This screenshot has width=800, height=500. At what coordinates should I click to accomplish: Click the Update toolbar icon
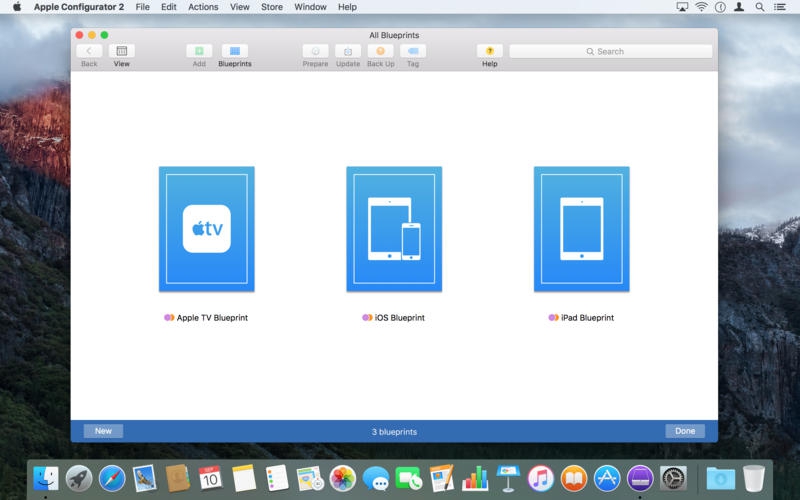[348, 51]
